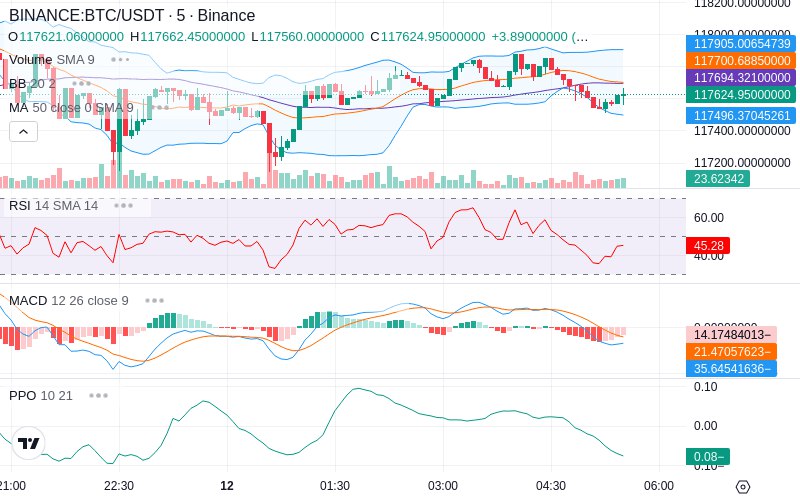Open MA 50 indicator more options dots
The height and width of the screenshot is (500, 800).
[160, 108]
